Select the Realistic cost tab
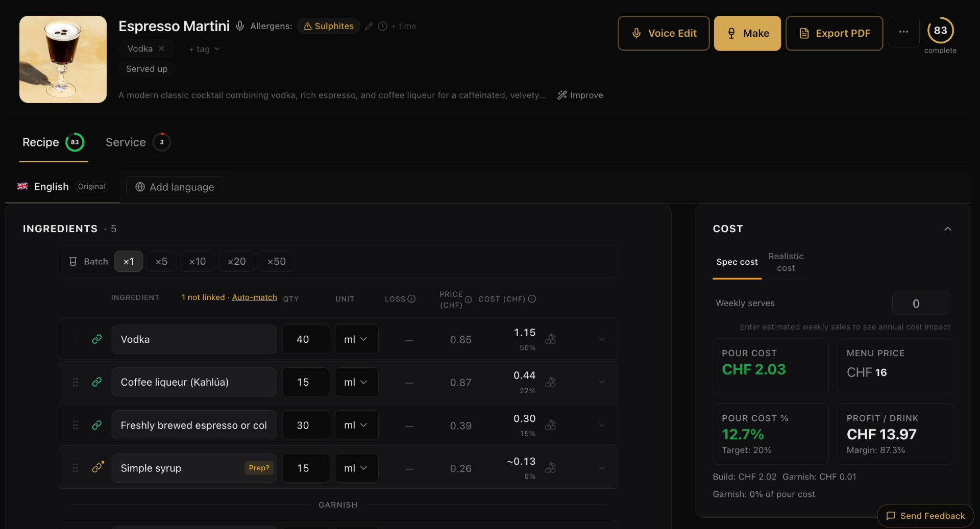The width and height of the screenshot is (980, 529). (786, 262)
